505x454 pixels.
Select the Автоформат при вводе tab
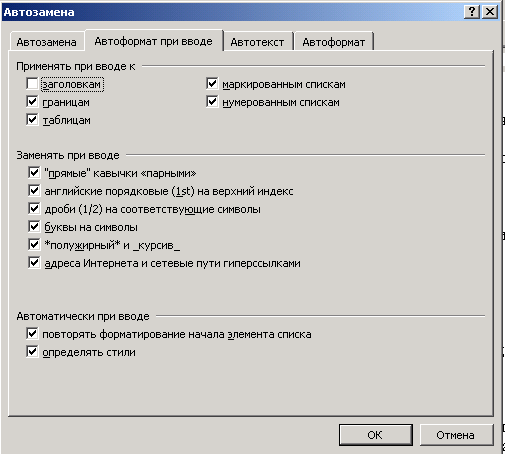coord(153,41)
